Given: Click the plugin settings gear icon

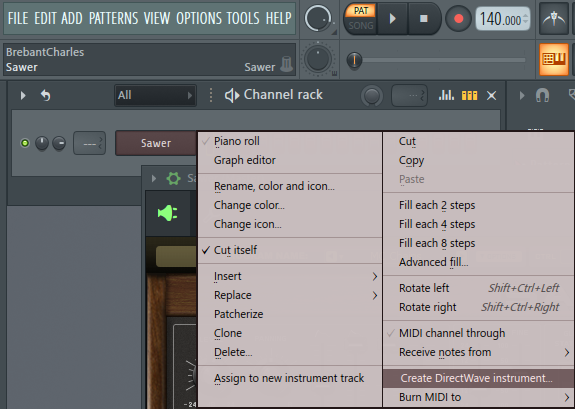Looking at the screenshot, I should pos(173,179).
